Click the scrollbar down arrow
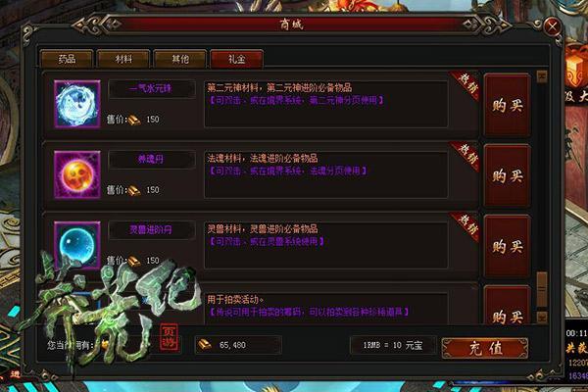Screen dimensions: 588x392 (x=542, y=317)
